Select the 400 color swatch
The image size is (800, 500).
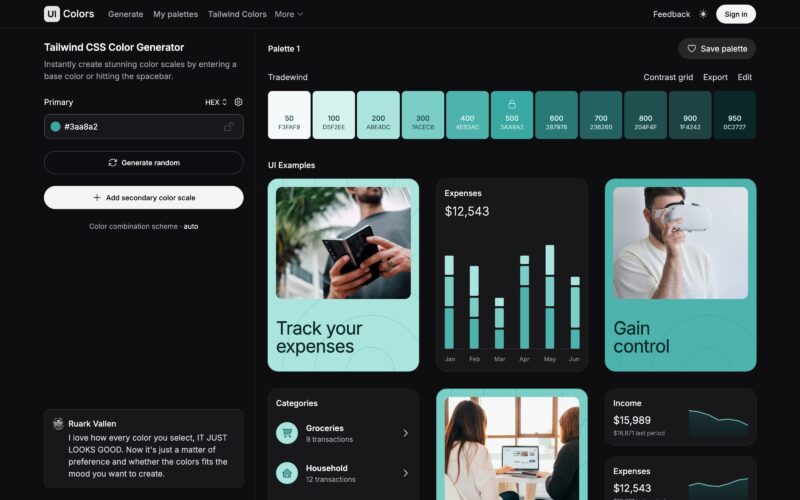tap(467, 115)
